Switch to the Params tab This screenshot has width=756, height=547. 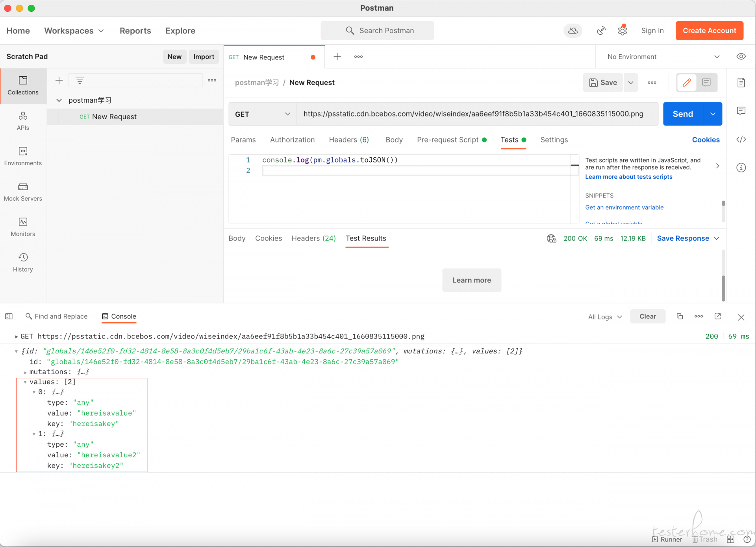coord(243,140)
